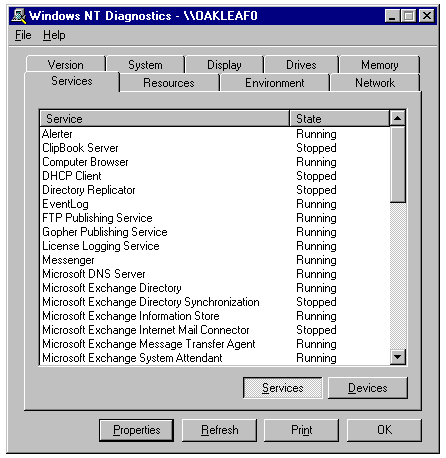446x458 pixels.
Task: Go to the Drives tab
Action: pyautogui.click(x=301, y=64)
